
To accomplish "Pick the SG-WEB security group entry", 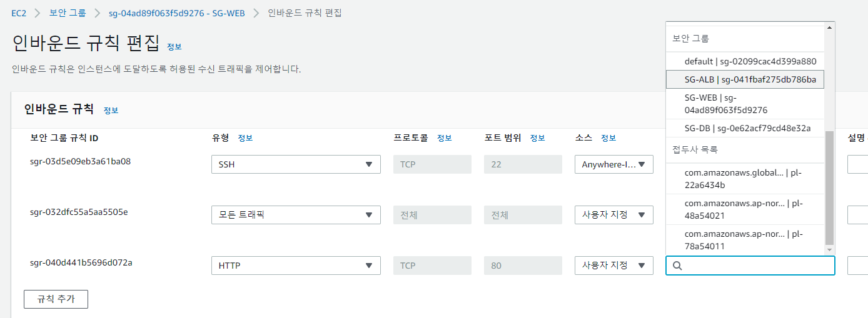I will (x=745, y=104).
